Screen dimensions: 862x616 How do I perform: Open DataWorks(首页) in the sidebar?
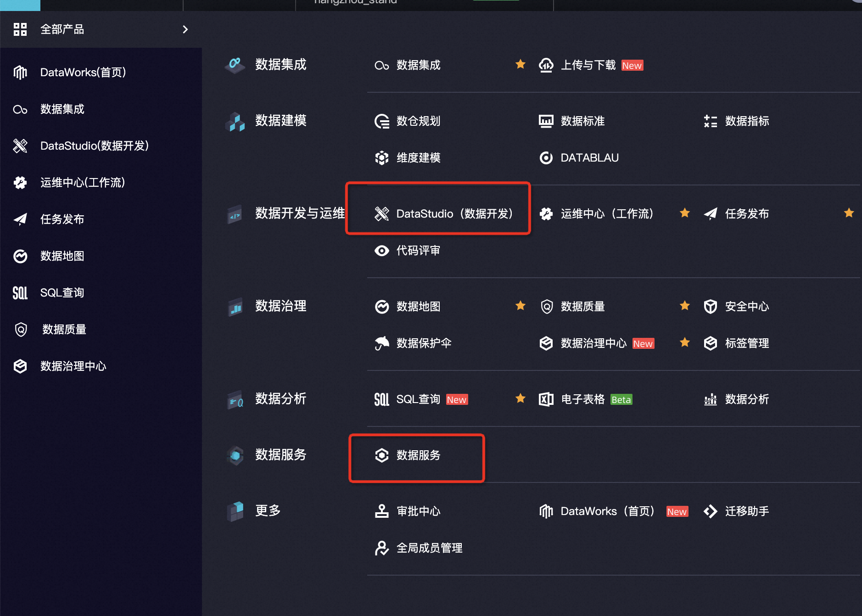pos(83,73)
